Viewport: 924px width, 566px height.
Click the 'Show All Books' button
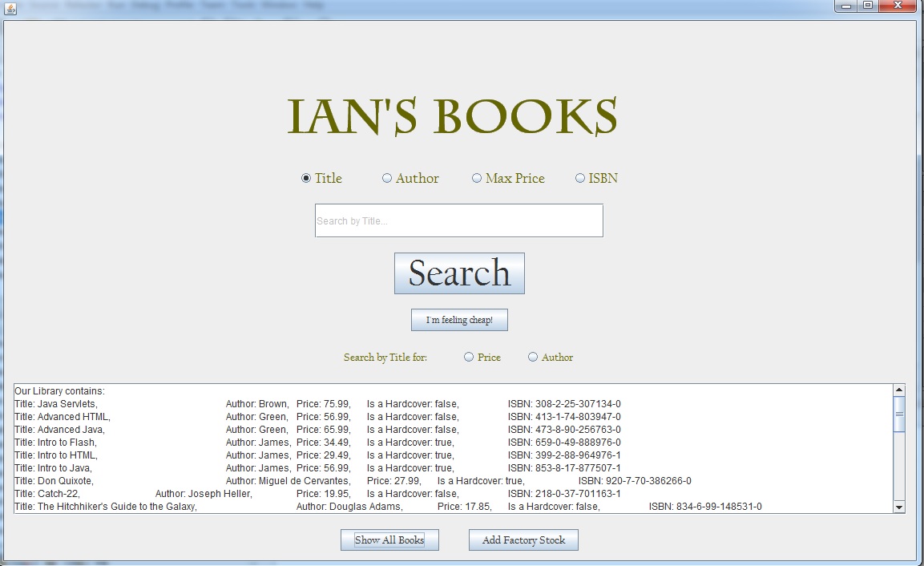tap(389, 540)
